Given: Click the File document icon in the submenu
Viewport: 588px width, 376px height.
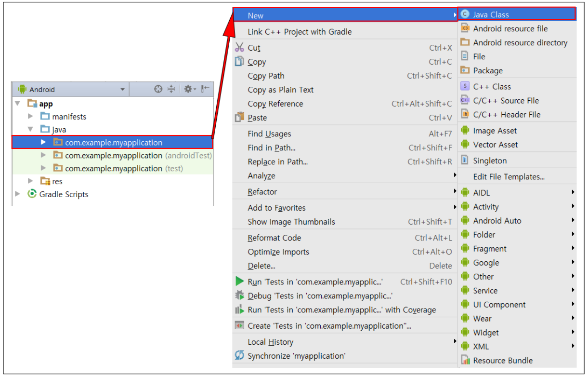Looking at the screenshot, I should point(465,56).
